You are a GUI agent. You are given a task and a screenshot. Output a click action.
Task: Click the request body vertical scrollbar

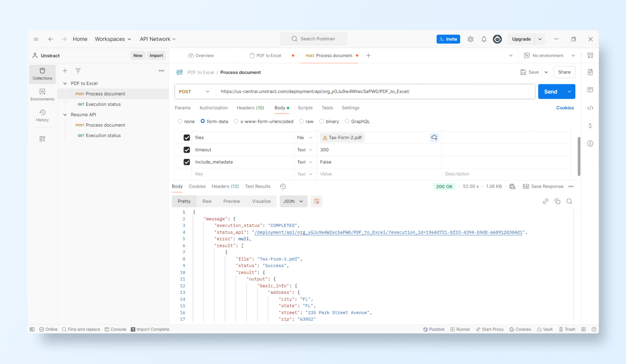(579, 156)
